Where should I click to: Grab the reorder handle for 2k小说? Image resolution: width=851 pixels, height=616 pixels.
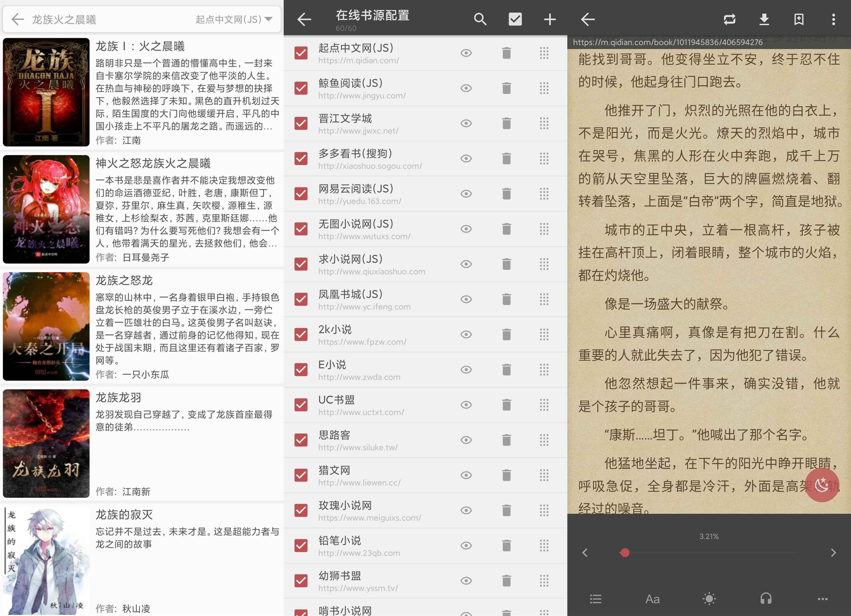click(x=544, y=334)
